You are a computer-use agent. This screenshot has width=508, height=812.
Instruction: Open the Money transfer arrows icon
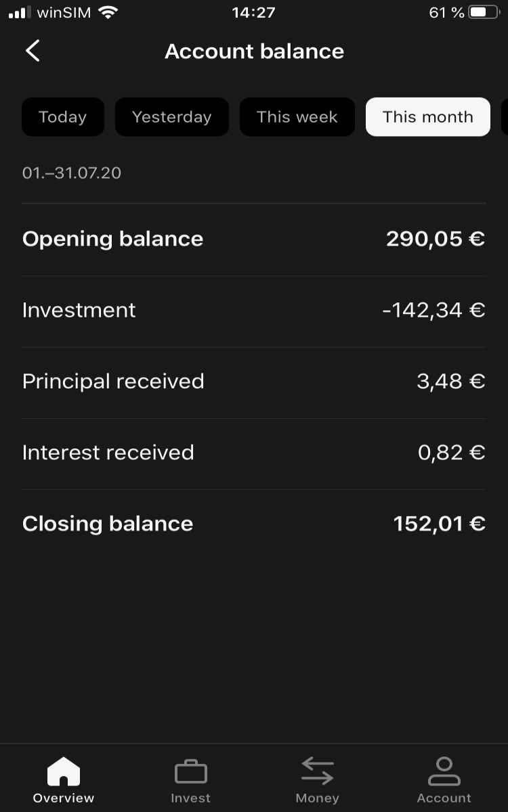click(318, 771)
